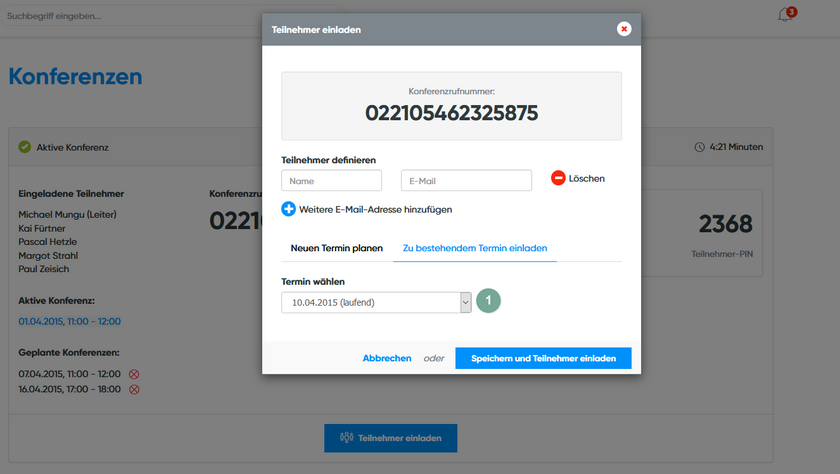
Task: Cancel the 16.04.2015 planned conference
Action: click(134, 389)
